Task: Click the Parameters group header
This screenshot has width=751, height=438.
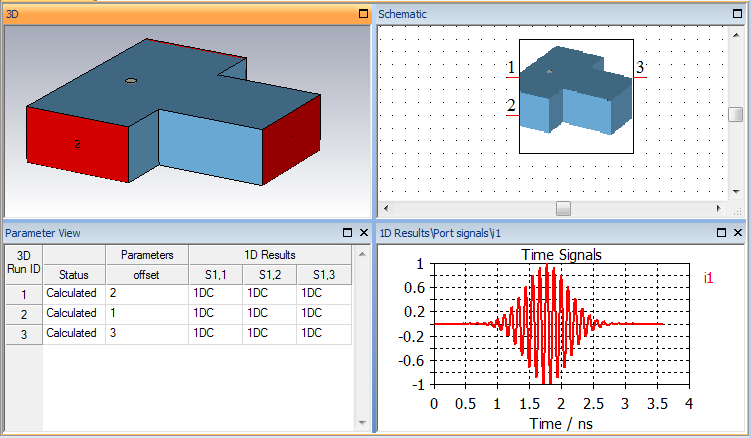Action: 147,254
